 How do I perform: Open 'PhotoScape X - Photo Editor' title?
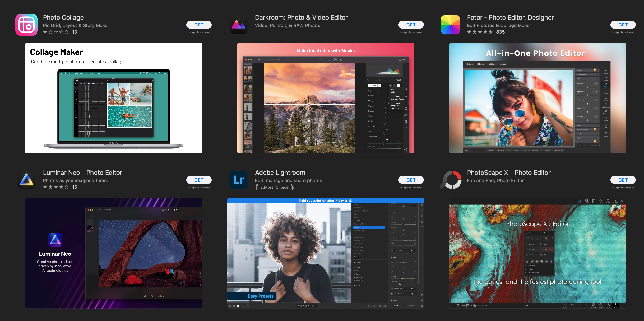coord(509,173)
